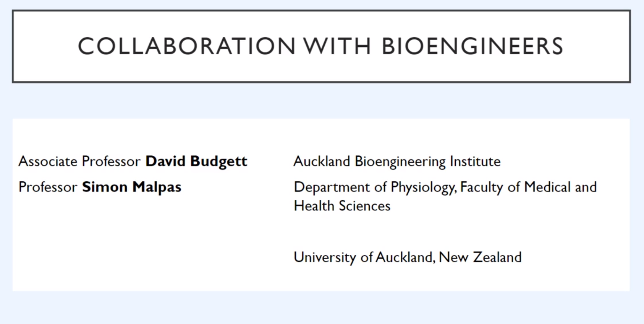This screenshot has height=324, width=644.
Task: Click the word "BIOENGINEERS" in the title
Action: coord(472,46)
